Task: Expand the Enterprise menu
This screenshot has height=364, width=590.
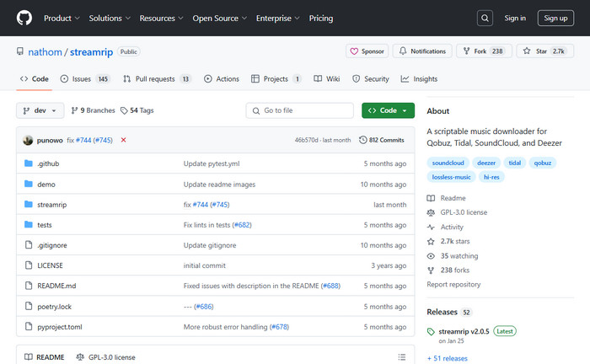Action: [x=277, y=18]
